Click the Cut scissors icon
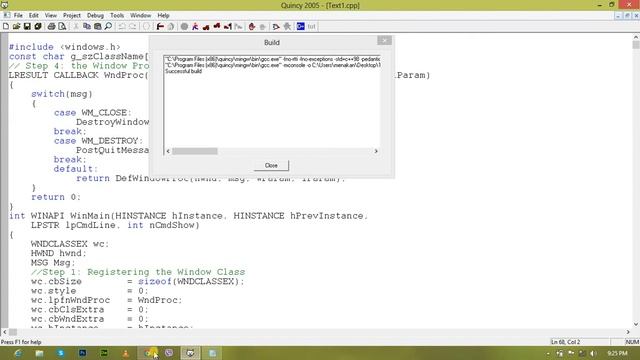The height and width of the screenshot is (360, 640). tap(76, 27)
